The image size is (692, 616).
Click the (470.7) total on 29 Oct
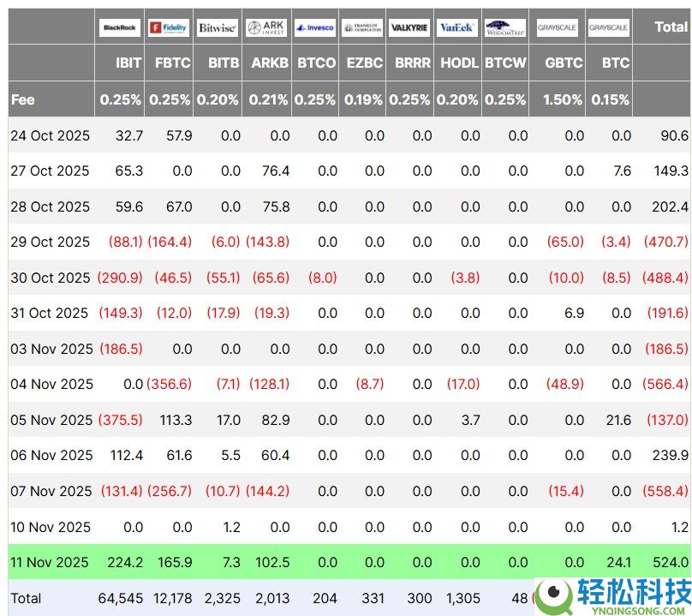(x=666, y=242)
